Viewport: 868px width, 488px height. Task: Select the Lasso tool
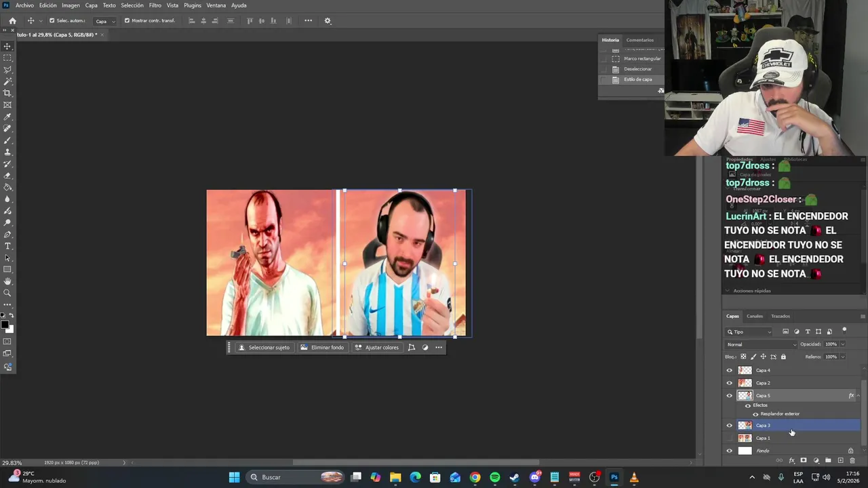(7, 70)
